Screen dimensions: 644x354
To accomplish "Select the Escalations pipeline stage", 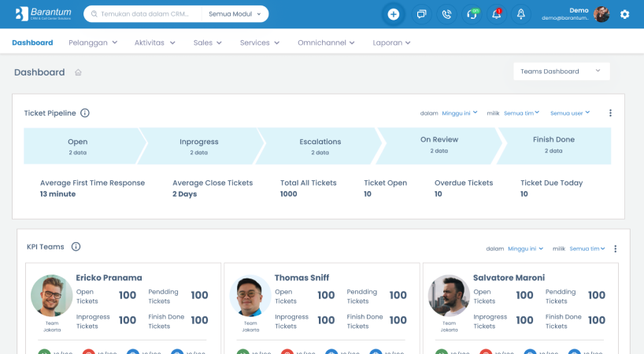I will pos(320,146).
